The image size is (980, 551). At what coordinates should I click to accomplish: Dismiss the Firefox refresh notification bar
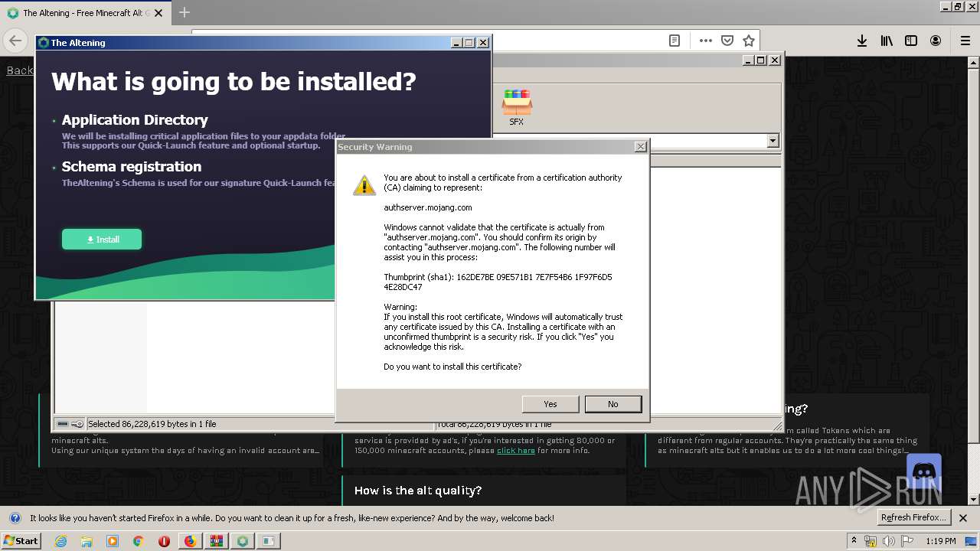tap(963, 518)
